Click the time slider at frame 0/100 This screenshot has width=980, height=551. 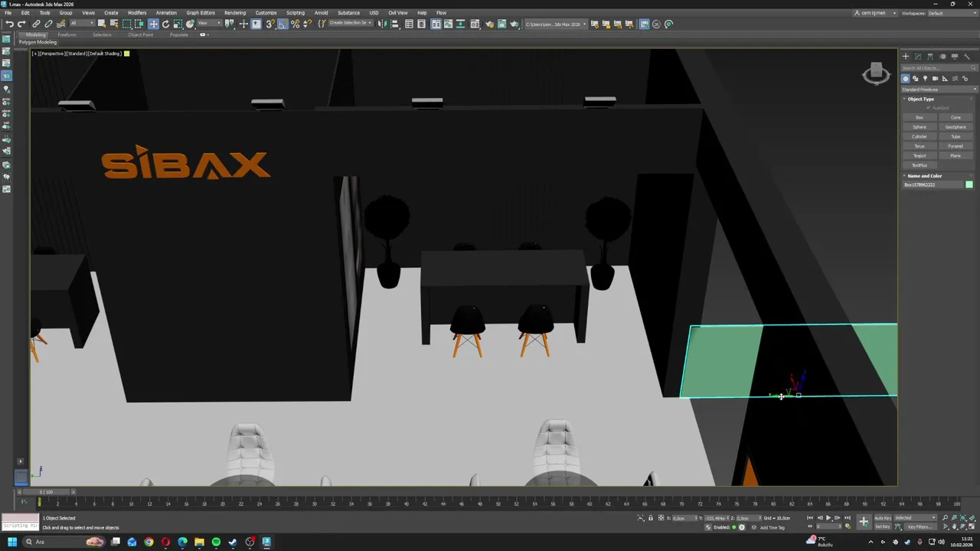(47, 492)
